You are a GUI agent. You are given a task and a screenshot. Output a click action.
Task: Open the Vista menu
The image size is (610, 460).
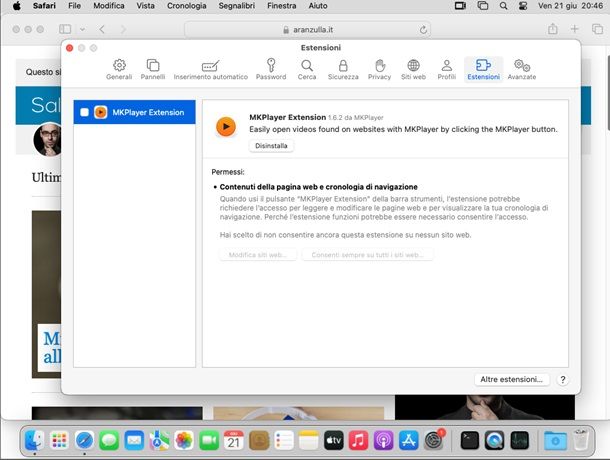145,6
